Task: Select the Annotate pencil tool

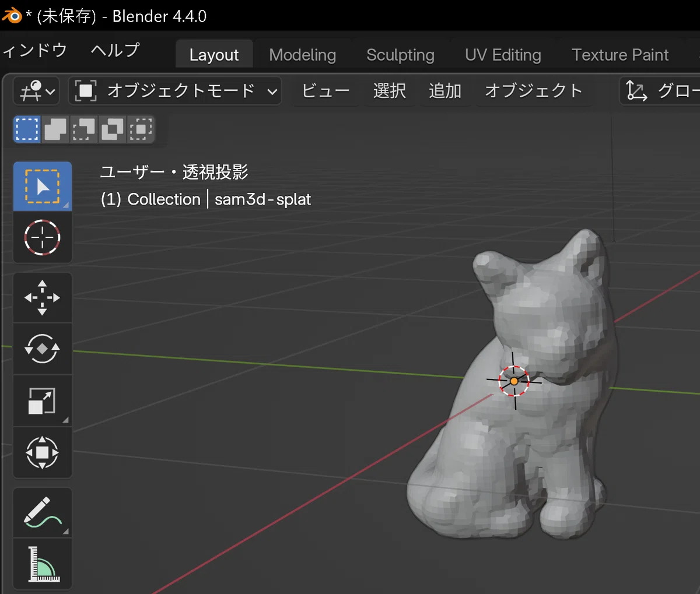Action: [43, 512]
